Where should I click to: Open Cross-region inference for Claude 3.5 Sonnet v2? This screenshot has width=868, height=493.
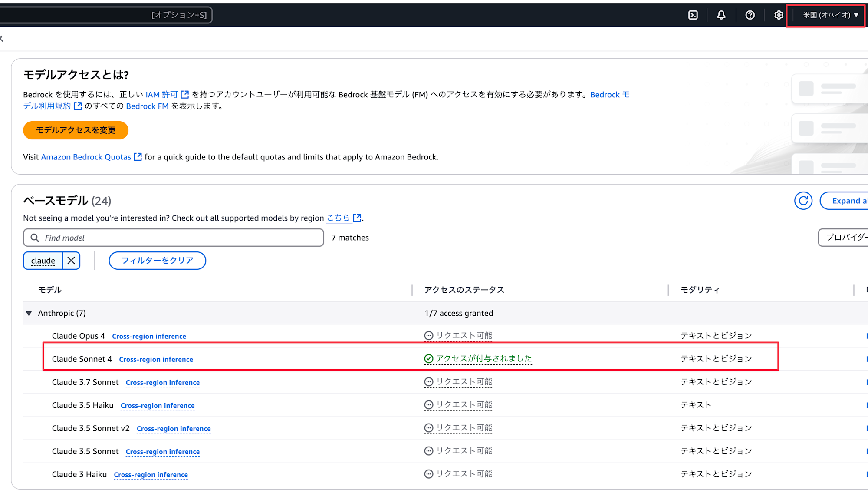pyautogui.click(x=174, y=429)
